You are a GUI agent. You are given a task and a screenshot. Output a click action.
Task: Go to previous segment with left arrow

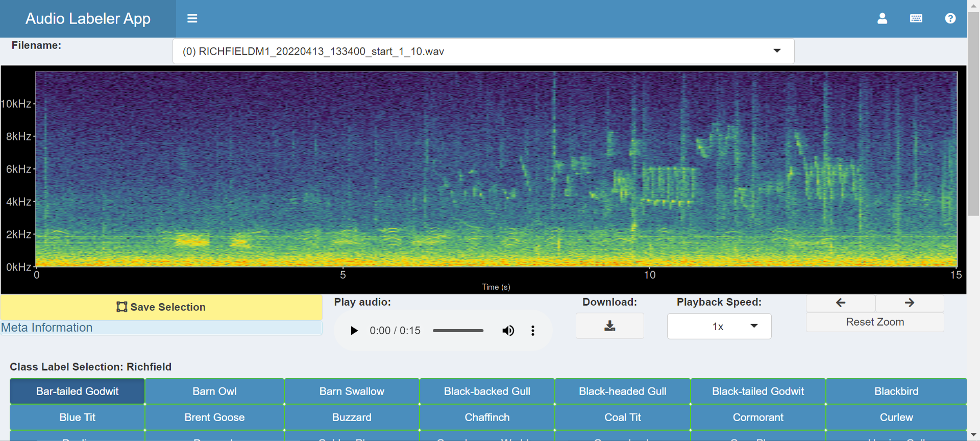tap(841, 303)
